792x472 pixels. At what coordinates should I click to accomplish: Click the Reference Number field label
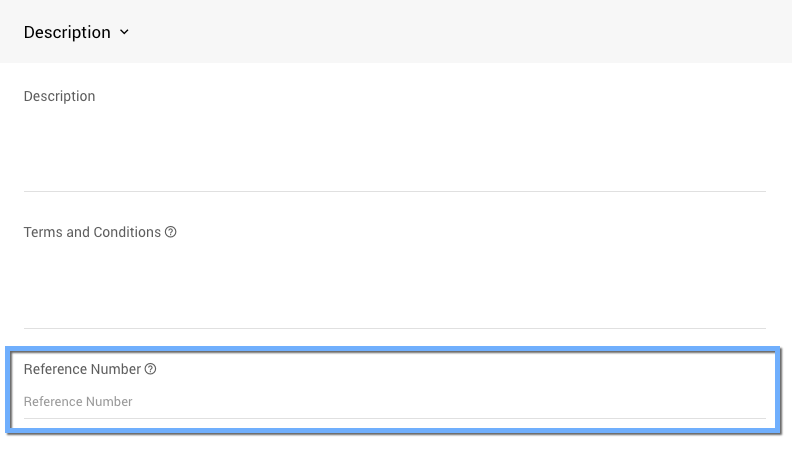pyautogui.click(x=82, y=369)
